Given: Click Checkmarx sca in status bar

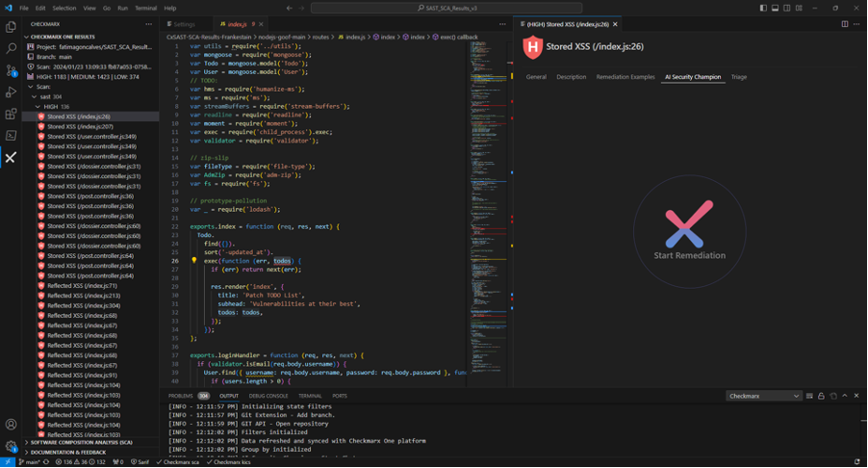Looking at the screenshot, I should point(178,462).
